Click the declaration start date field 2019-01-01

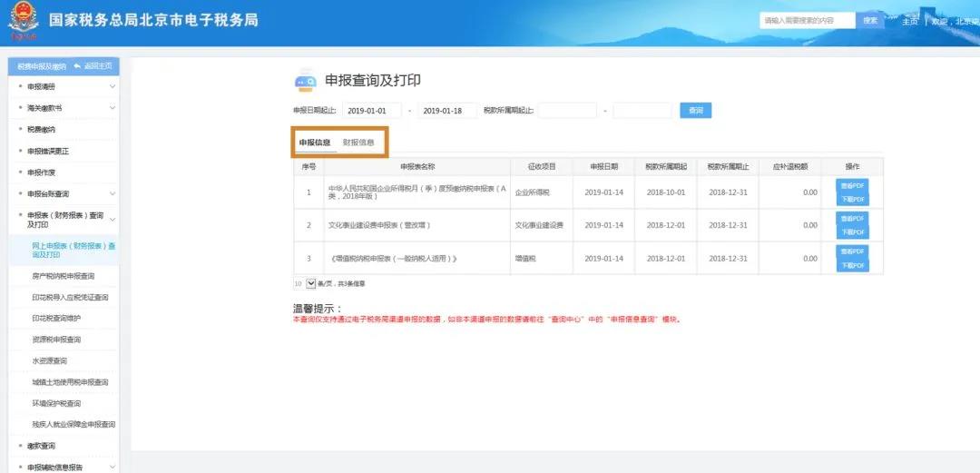coord(371,111)
